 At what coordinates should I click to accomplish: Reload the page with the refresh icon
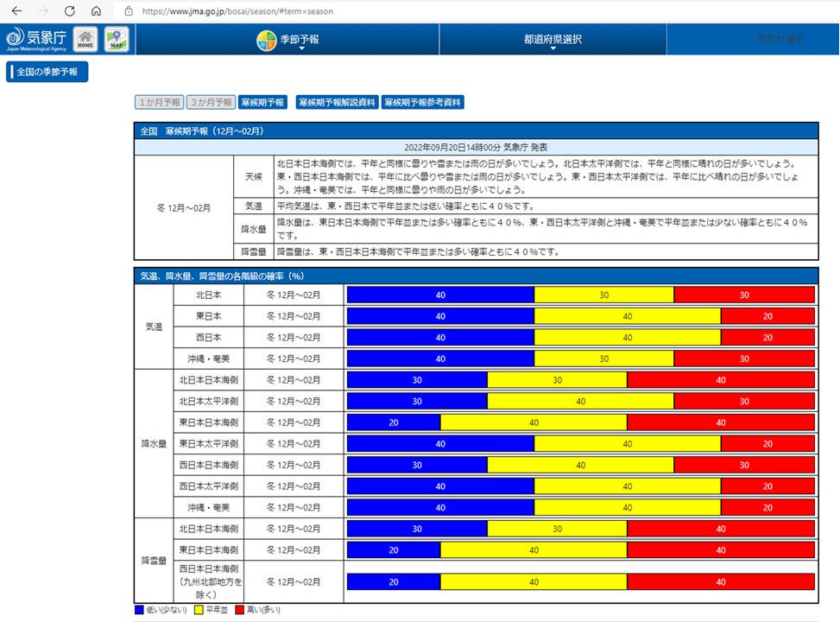70,11
